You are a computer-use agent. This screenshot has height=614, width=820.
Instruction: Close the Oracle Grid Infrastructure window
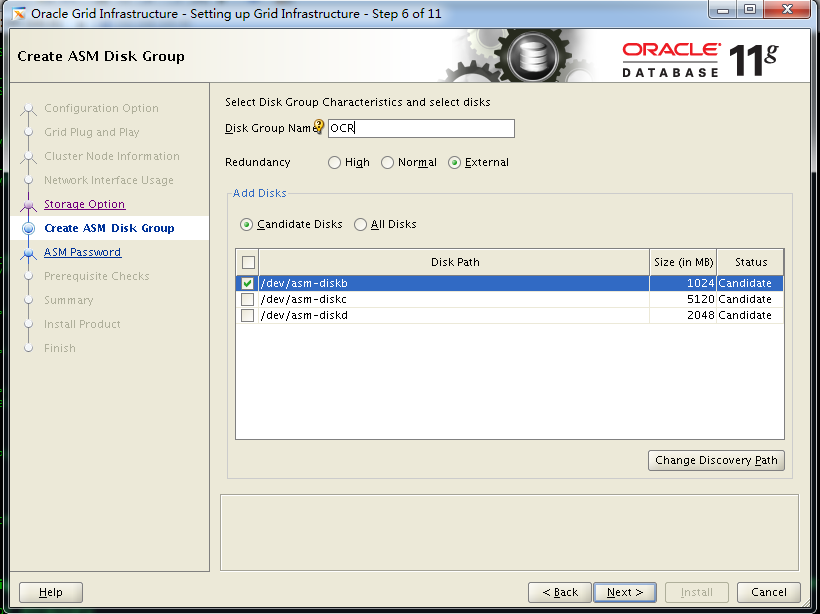(x=788, y=10)
